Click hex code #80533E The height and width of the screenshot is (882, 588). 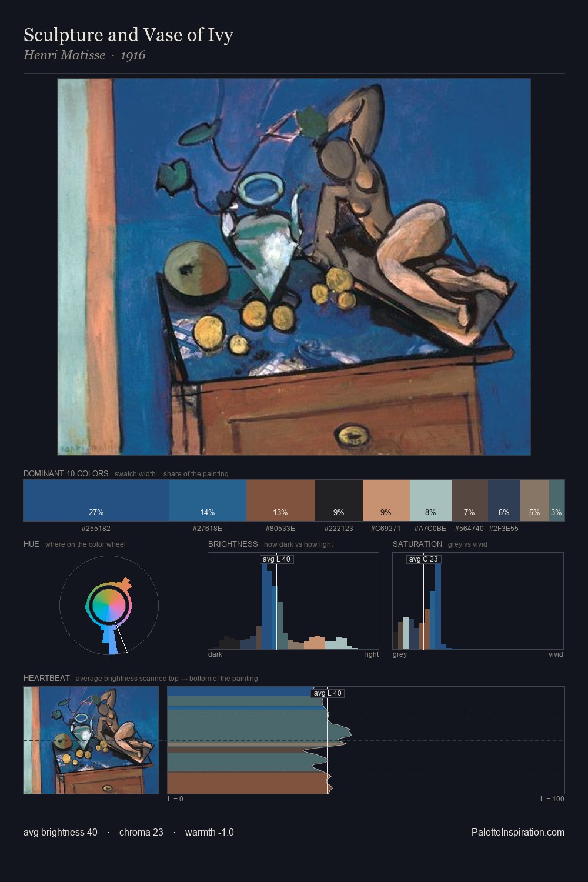(x=280, y=529)
